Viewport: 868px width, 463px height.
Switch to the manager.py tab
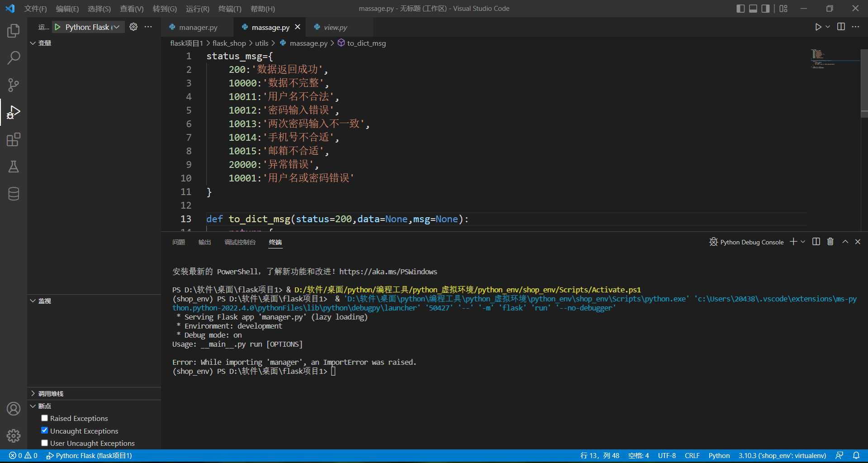point(198,27)
